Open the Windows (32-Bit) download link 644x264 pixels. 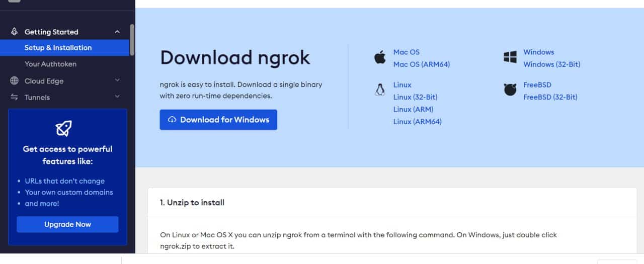click(551, 64)
